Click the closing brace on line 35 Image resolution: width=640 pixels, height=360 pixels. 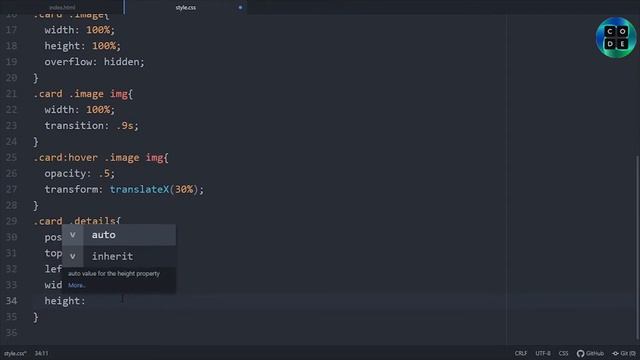[x=36, y=317]
